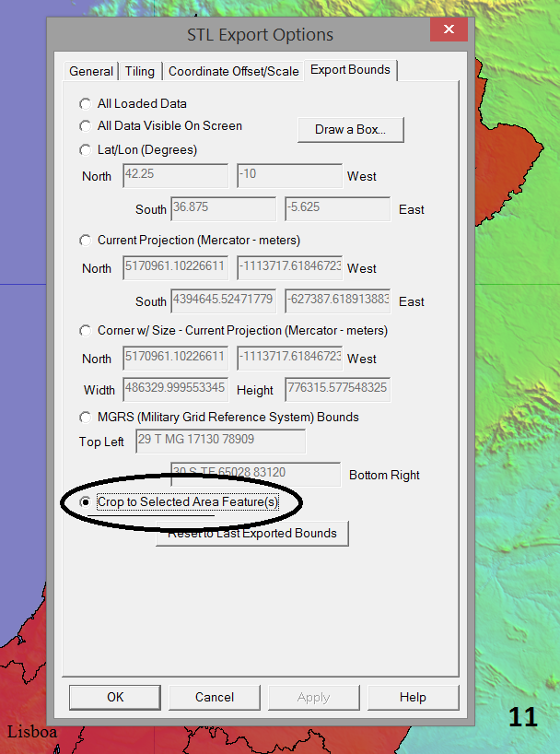Select Corner w/ Size radio option
The width and height of the screenshot is (560, 754).
pyautogui.click(x=86, y=331)
